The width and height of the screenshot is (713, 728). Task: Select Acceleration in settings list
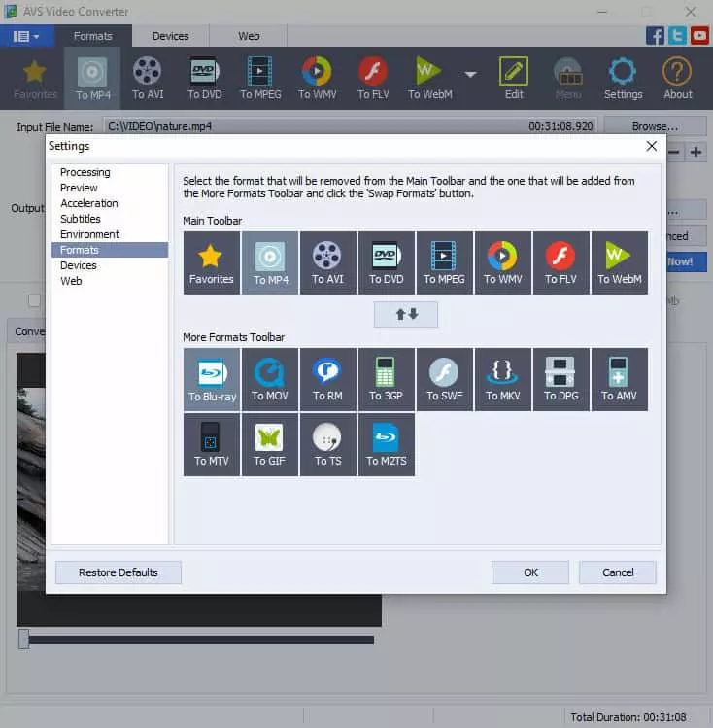pyautogui.click(x=89, y=203)
